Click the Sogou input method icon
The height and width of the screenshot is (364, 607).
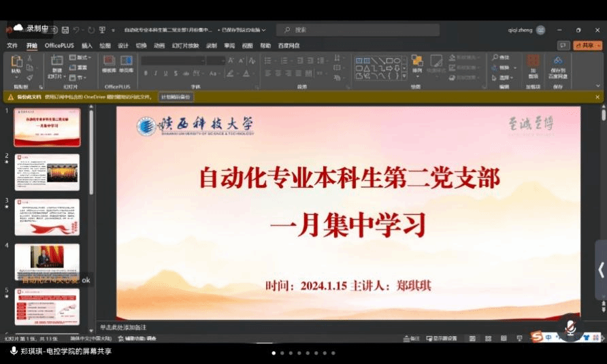536,337
